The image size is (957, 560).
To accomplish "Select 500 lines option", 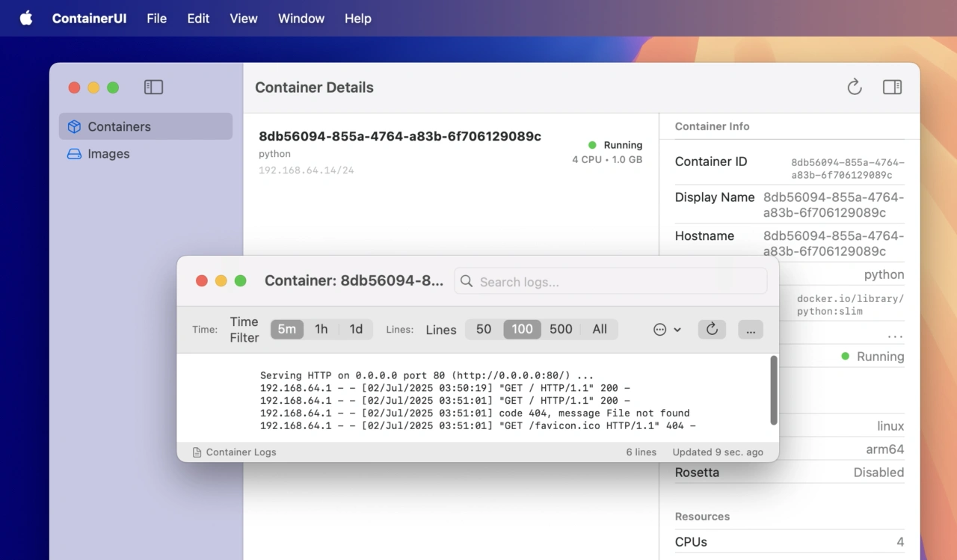I will (561, 329).
